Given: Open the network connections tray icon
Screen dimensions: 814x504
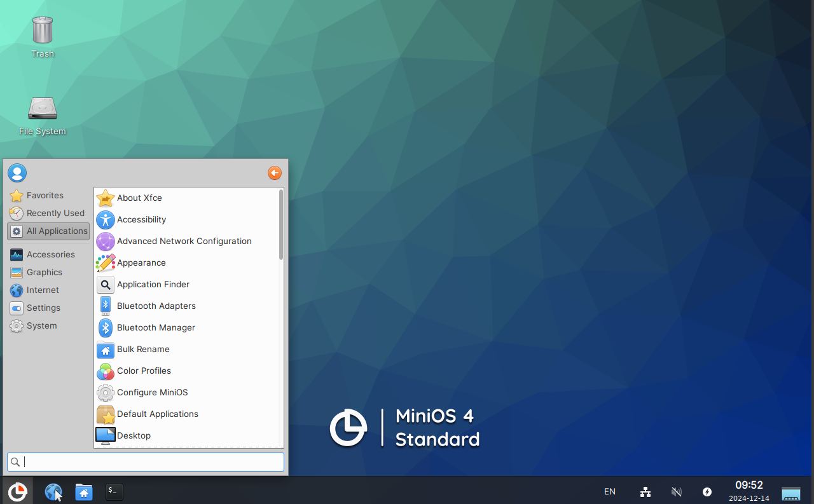Looking at the screenshot, I should click(x=645, y=491).
